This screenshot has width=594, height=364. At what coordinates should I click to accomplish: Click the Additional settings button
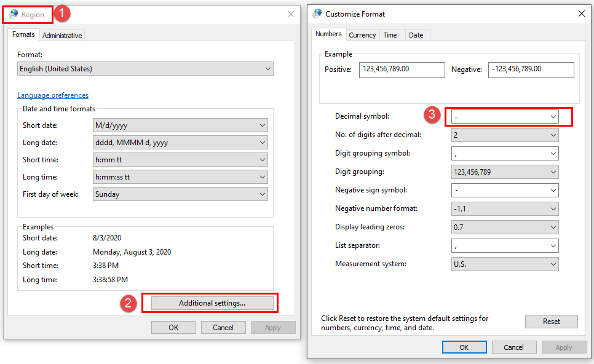[x=210, y=303]
